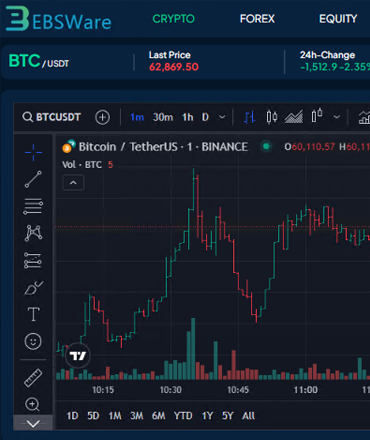Switch to the FOREX tab
370x440 pixels.
tap(257, 19)
